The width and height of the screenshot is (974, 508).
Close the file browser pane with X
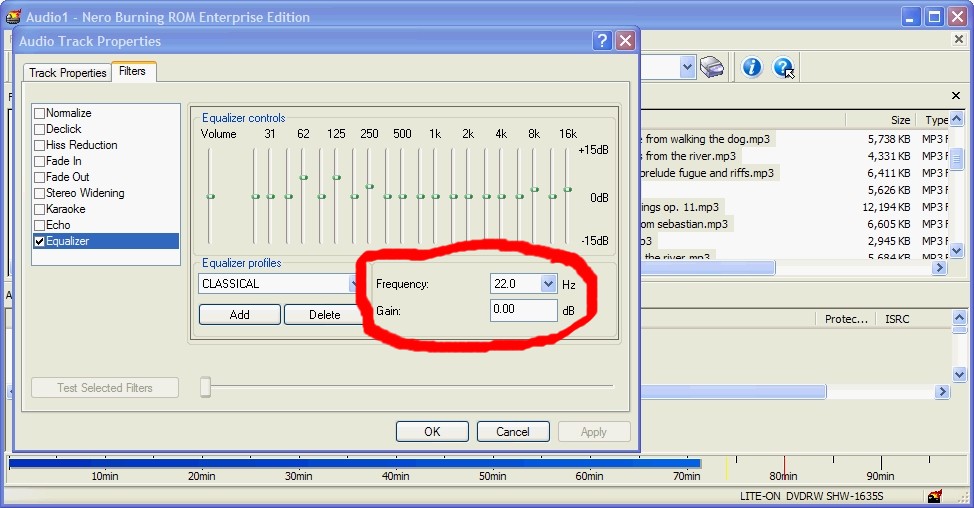[956, 96]
